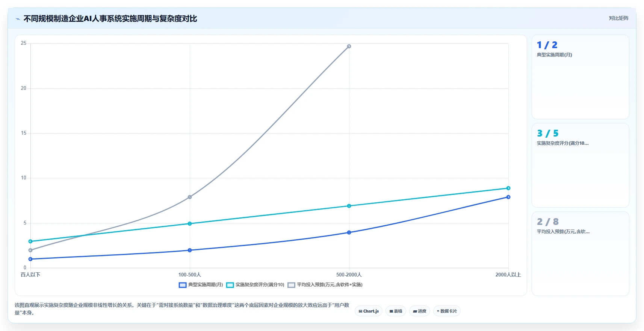Click the chart title icon beside the heading
The height and width of the screenshot is (331, 644).
tap(18, 19)
